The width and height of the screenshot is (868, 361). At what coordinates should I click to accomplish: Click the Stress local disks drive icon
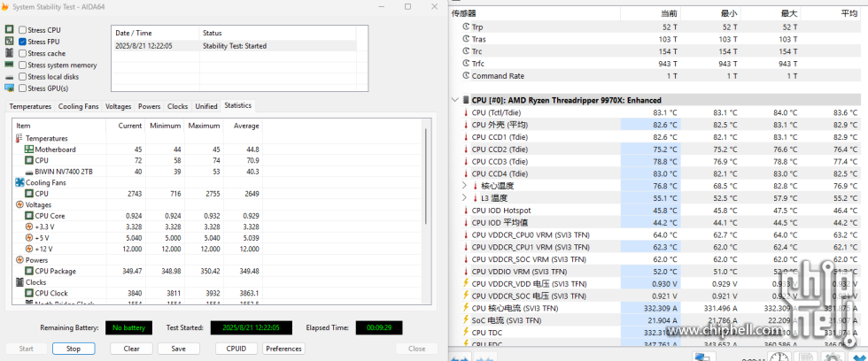click(10, 77)
